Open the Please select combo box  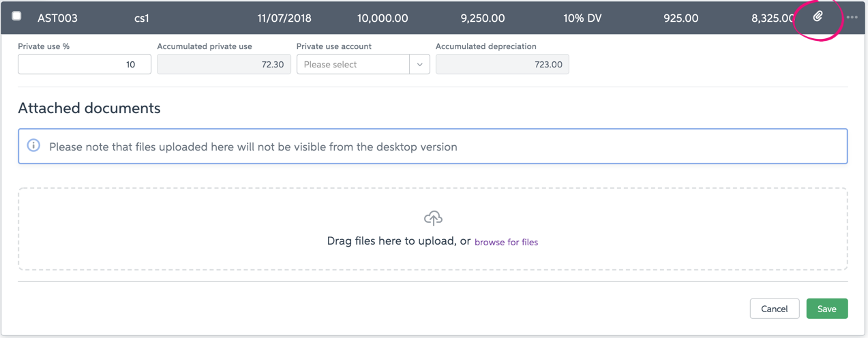pos(363,65)
